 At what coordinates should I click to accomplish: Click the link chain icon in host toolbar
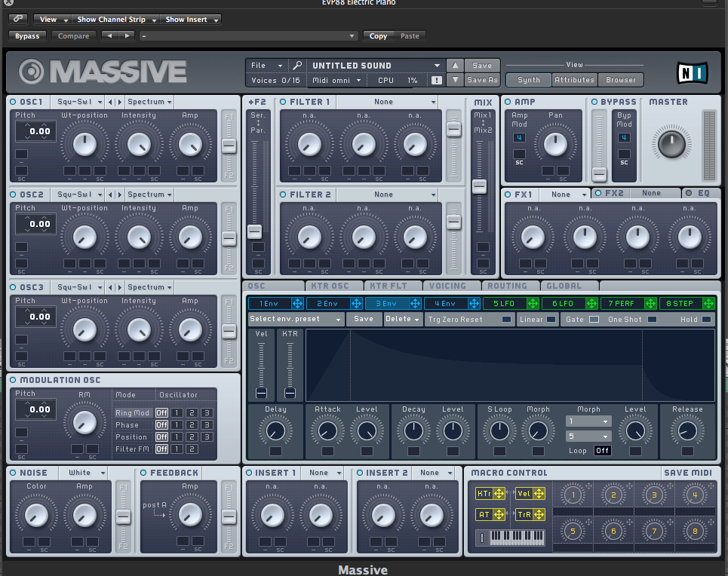(x=18, y=19)
